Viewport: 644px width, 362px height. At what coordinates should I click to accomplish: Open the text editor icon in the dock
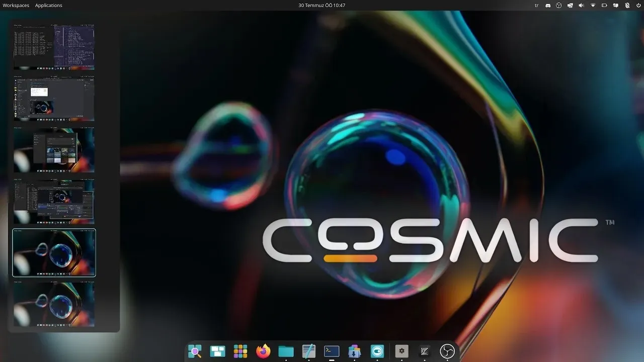(x=308, y=351)
